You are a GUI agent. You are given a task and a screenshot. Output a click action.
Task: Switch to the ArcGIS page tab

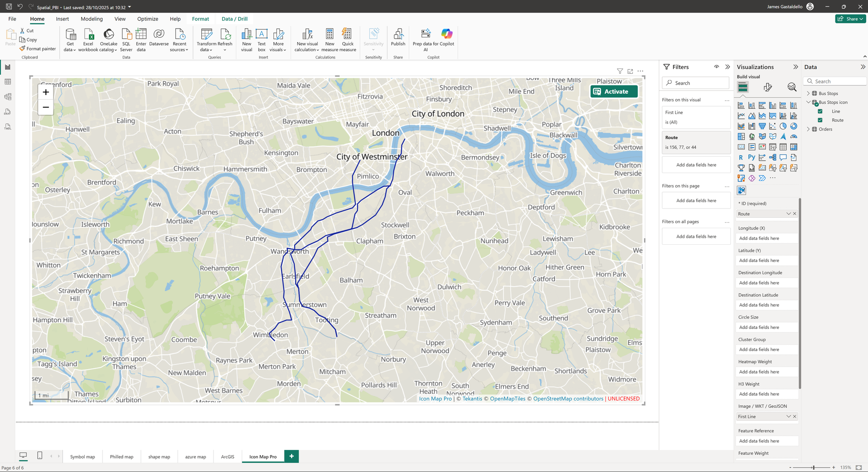(227, 457)
